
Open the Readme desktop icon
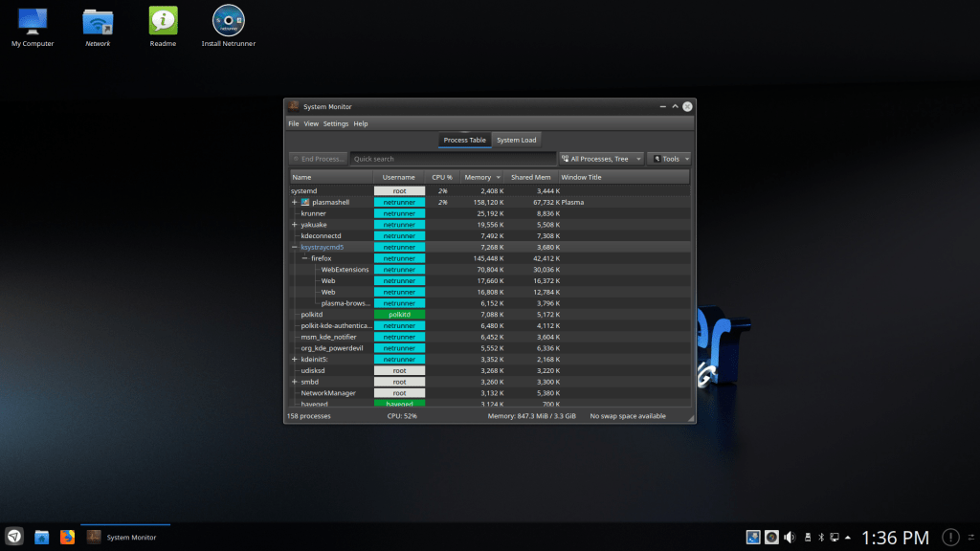coord(163,28)
